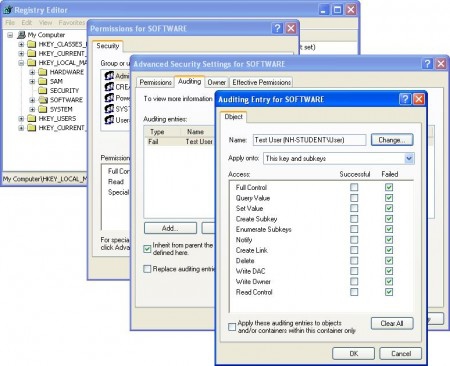The height and width of the screenshot is (366, 450).
Task: Check Successful box for Query Value
Action: pyautogui.click(x=354, y=198)
